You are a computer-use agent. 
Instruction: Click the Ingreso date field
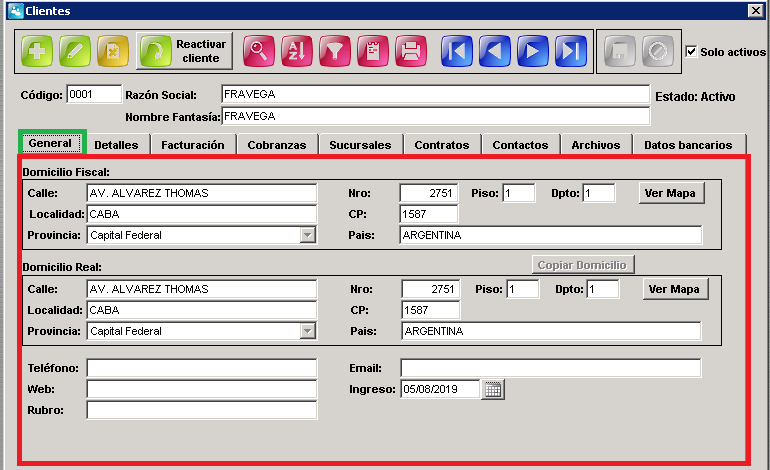[x=440, y=389]
